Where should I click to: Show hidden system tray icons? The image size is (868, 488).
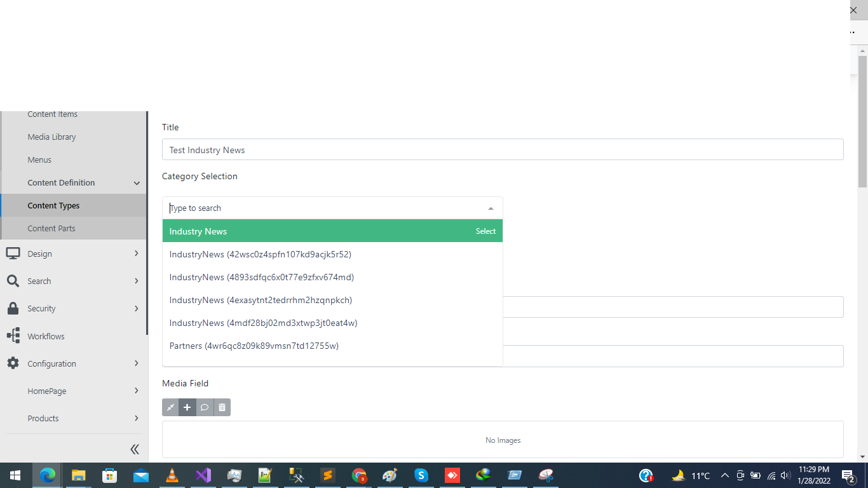(724, 475)
